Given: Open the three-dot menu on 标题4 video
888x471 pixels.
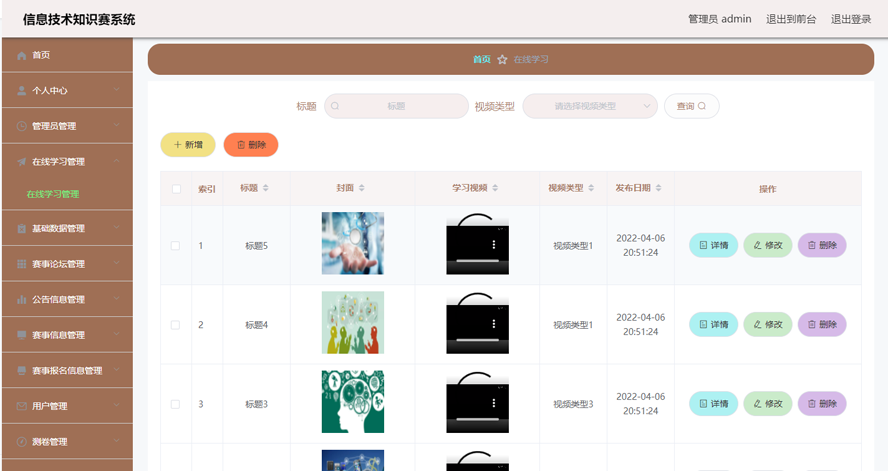Looking at the screenshot, I should click(494, 324).
